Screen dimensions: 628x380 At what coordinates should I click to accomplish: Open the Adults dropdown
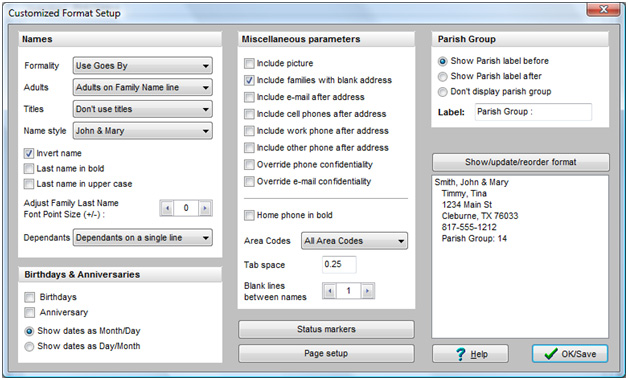click(142, 87)
